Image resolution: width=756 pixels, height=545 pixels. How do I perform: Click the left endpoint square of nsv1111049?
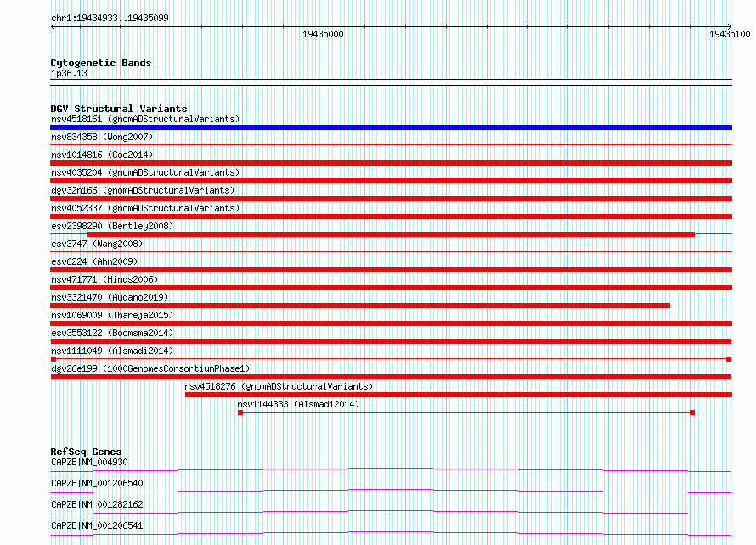click(x=54, y=359)
